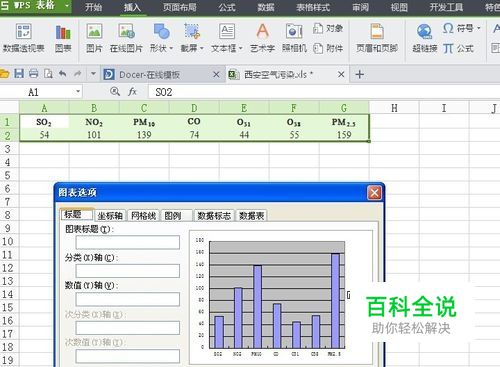Image resolution: width=500 pixels, height=367 pixels.
Task: Open the Name Box dropdown at A1
Action: [78, 91]
